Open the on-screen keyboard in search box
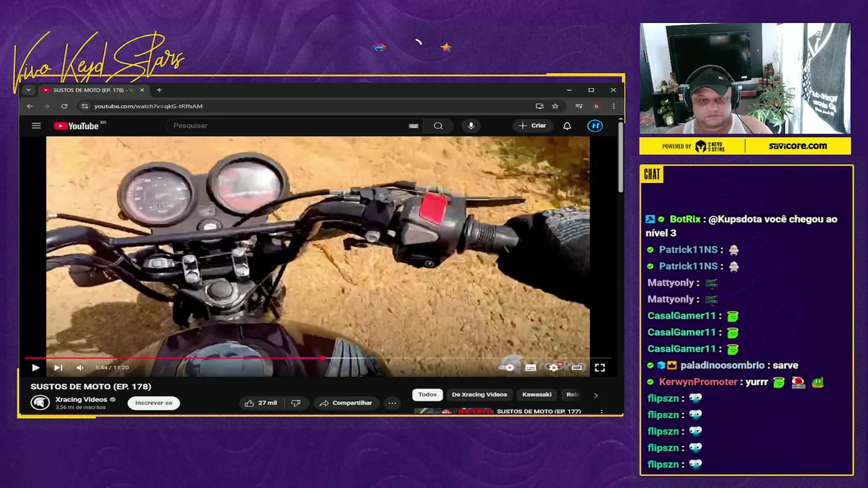This screenshot has height=488, width=868. click(x=414, y=125)
